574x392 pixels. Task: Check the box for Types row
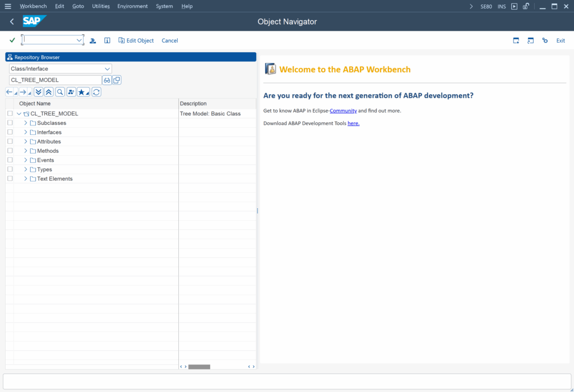click(10, 169)
